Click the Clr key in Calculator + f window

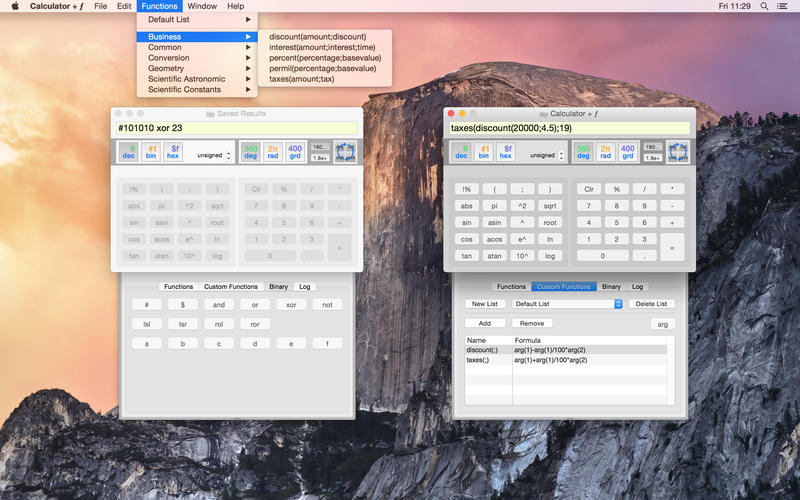click(x=589, y=189)
